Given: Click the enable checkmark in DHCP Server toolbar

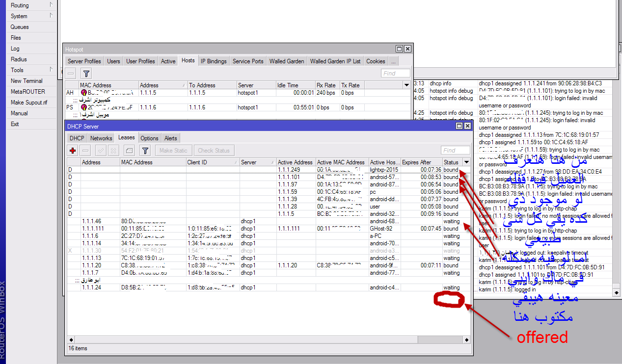Looking at the screenshot, I should pos(101,151).
